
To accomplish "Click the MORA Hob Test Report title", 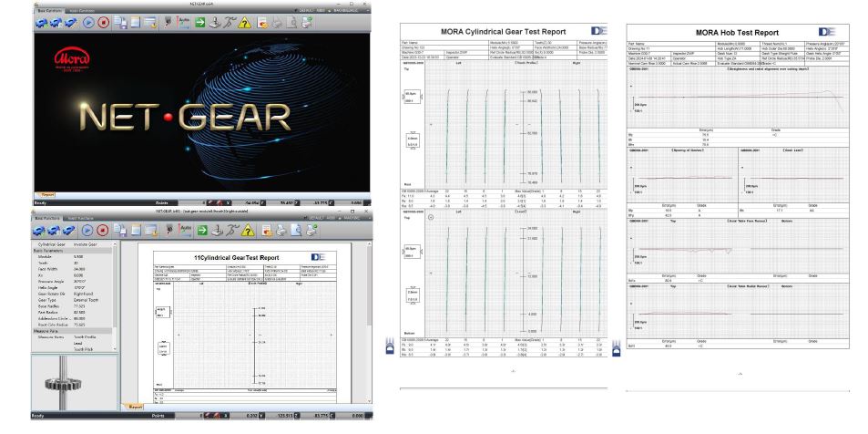I will (x=737, y=33).
